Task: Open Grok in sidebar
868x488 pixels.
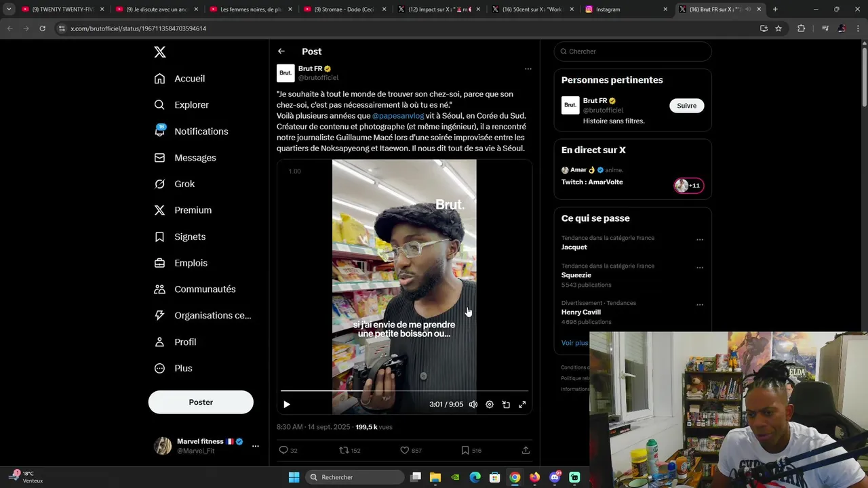Action: click(x=174, y=184)
